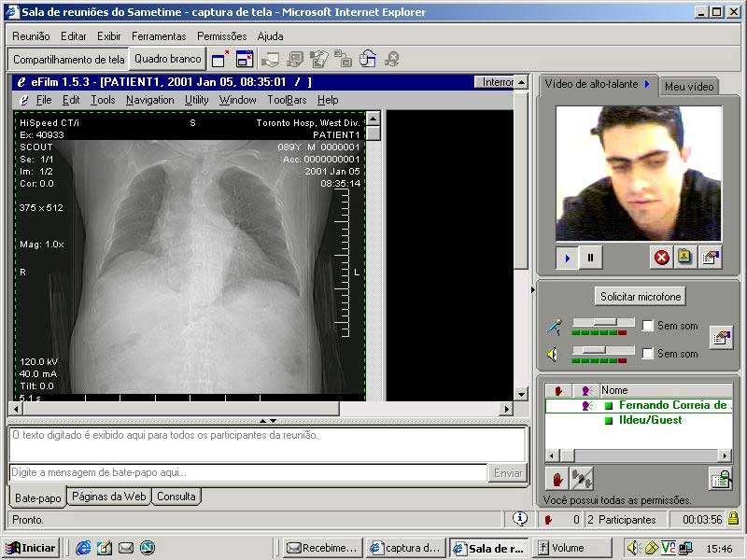The width and height of the screenshot is (747, 560).
Task: Click the microphone icon
Action: pos(555,328)
